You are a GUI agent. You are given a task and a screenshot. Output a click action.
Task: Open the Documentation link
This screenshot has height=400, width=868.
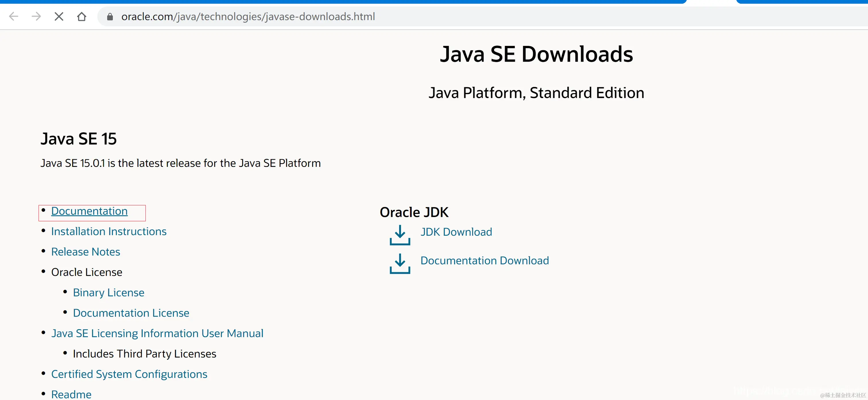[89, 211]
